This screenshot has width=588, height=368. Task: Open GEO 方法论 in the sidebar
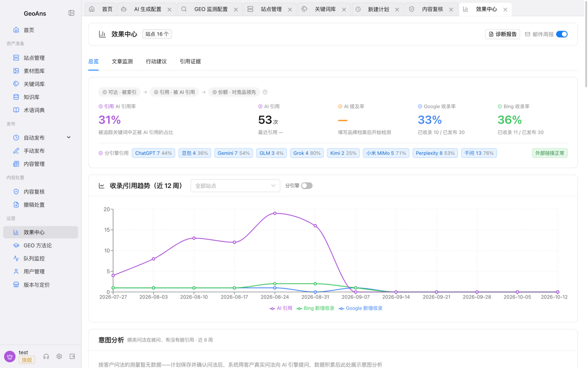coord(40,245)
